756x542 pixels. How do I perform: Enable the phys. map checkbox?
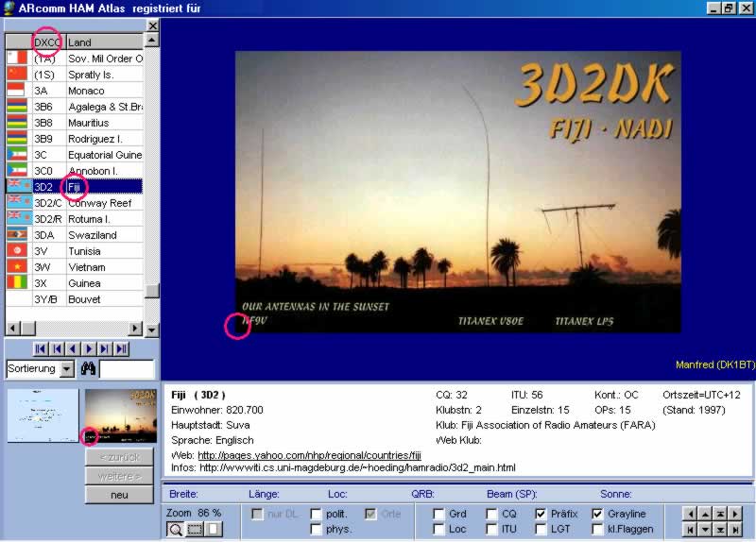pos(316,530)
